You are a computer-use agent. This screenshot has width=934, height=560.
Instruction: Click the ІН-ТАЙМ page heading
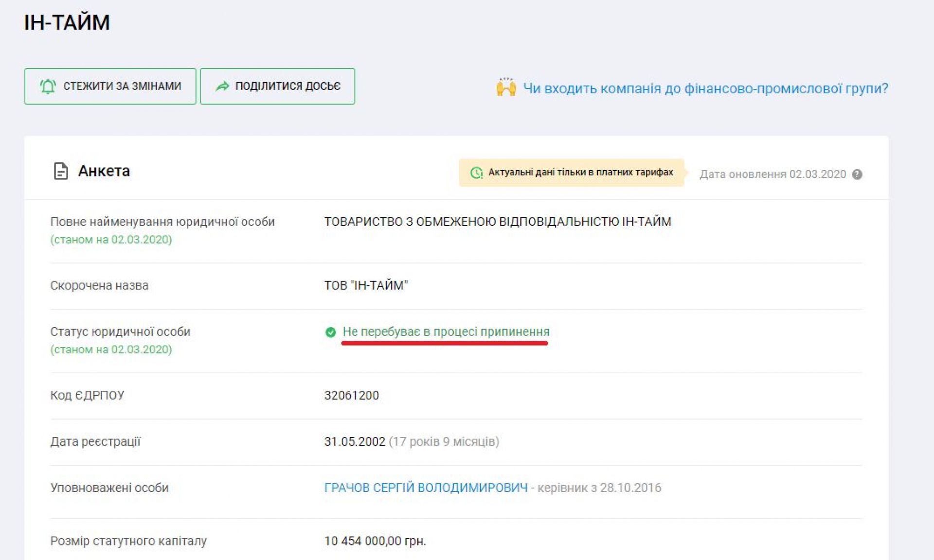67,22
